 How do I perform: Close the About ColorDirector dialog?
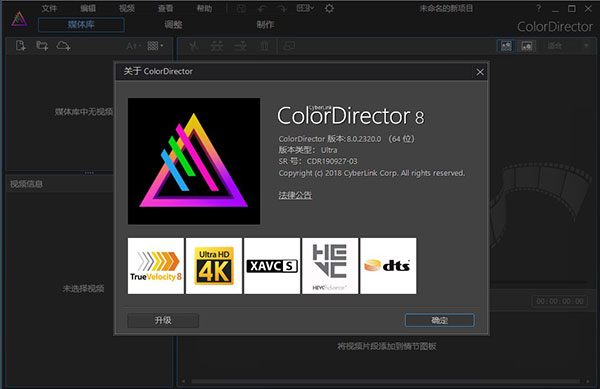480,72
